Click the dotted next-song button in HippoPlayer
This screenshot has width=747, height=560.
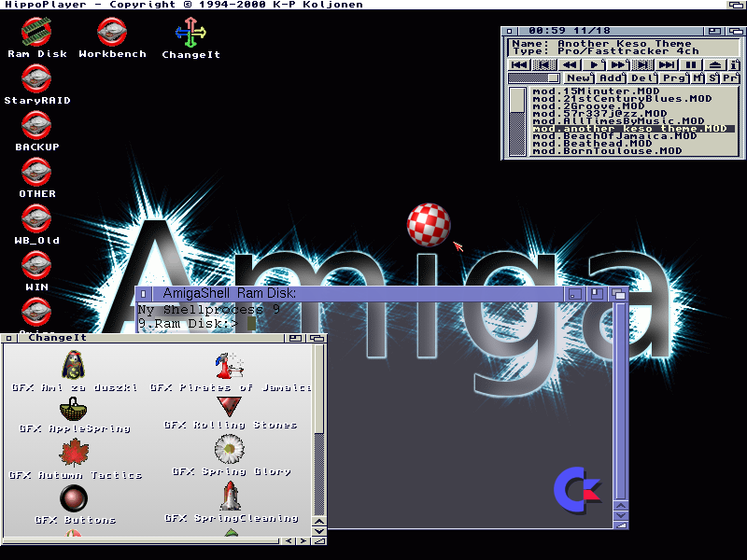pos(642,64)
